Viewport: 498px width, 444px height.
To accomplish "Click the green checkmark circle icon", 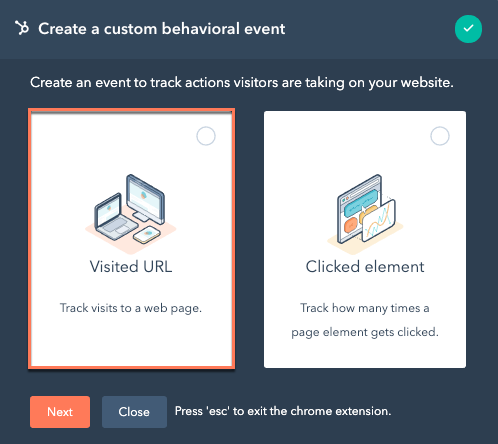I will 468,29.
